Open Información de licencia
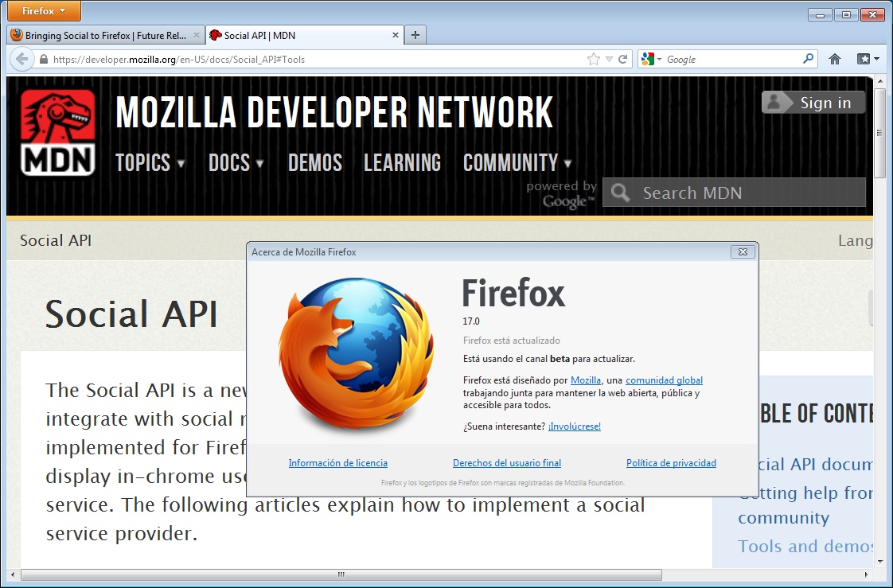The image size is (893, 588). 337,463
